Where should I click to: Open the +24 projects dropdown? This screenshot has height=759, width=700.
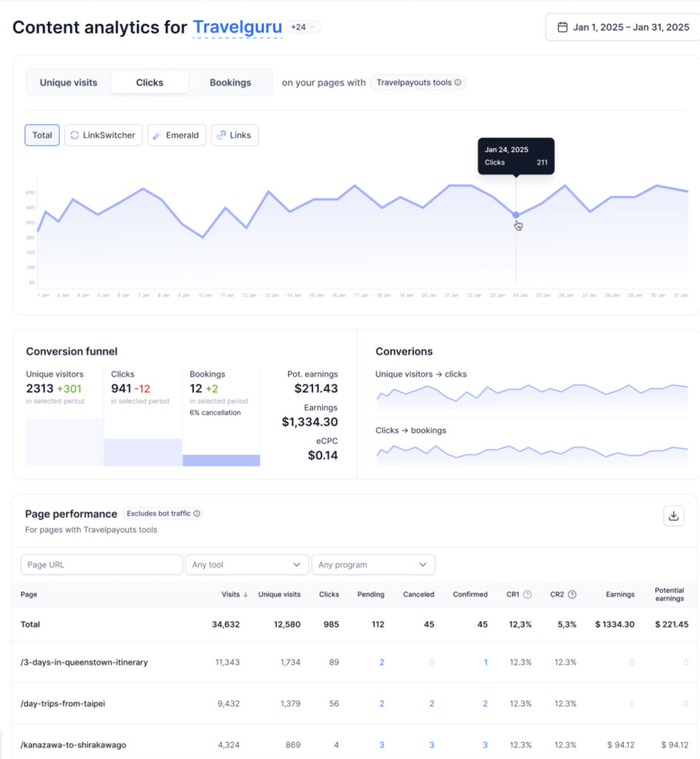click(x=304, y=27)
